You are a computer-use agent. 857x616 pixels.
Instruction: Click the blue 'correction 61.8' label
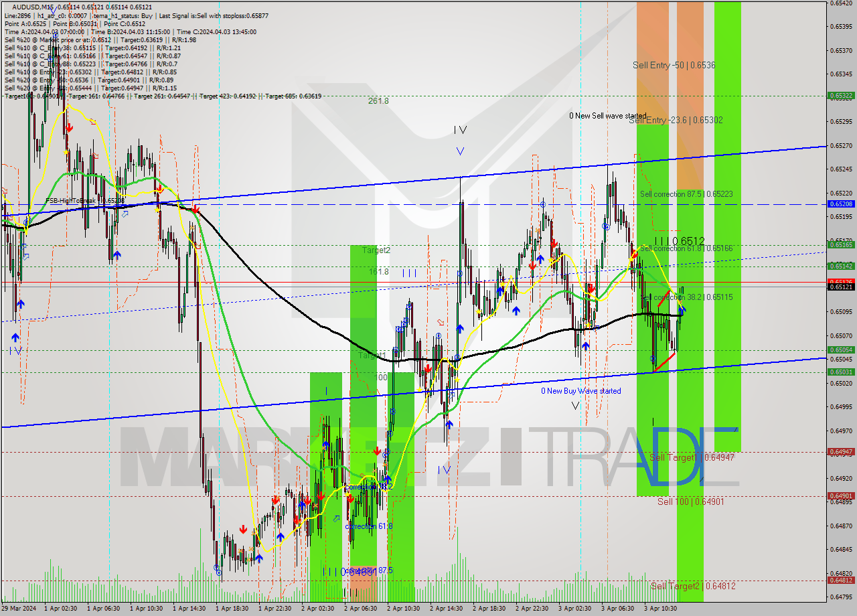[x=369, y=526]
